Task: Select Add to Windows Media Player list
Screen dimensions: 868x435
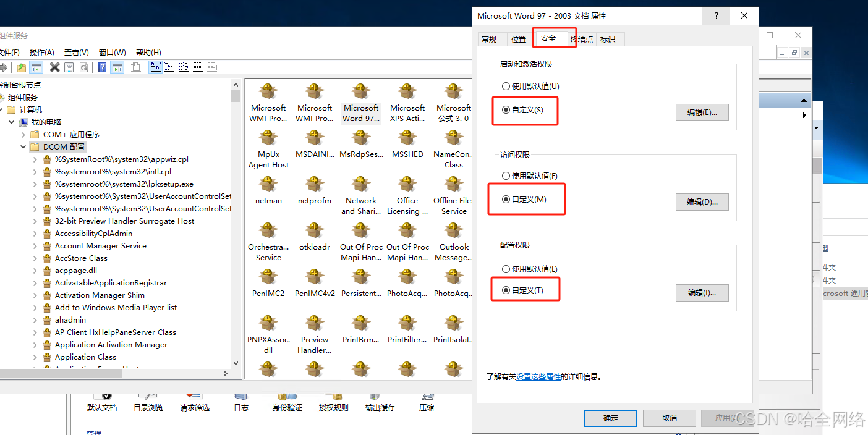Action: pyautogui.click(x=116, y=307)
